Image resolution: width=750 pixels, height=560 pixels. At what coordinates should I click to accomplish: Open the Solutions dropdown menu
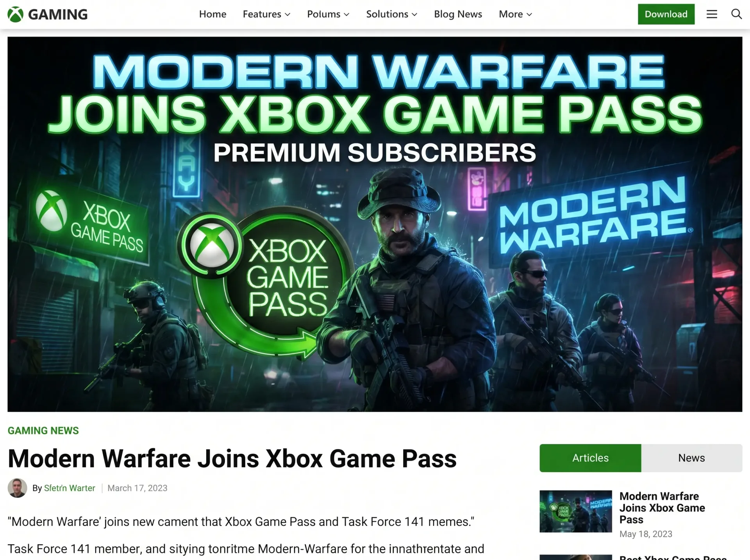click(x=391, y=14)
